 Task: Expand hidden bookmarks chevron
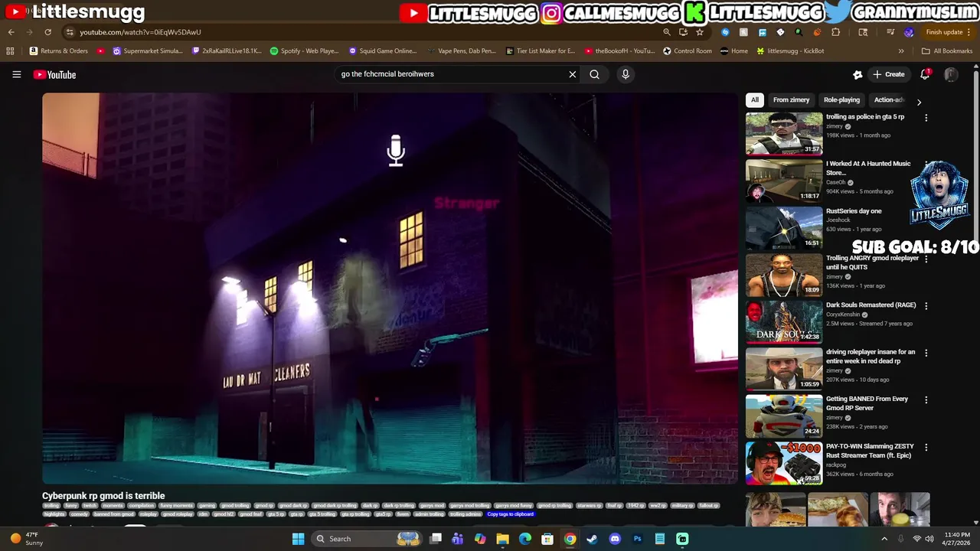click(x=901, y=51)
